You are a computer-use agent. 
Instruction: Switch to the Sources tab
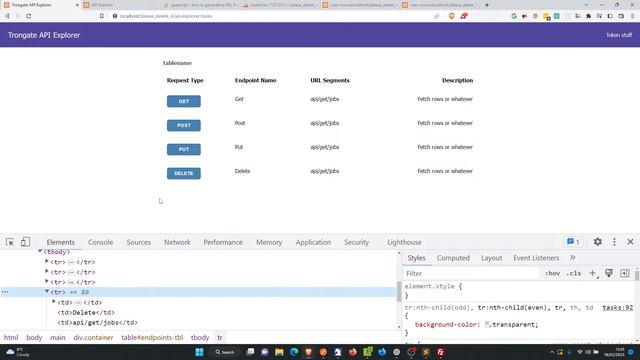coord(138,242)
